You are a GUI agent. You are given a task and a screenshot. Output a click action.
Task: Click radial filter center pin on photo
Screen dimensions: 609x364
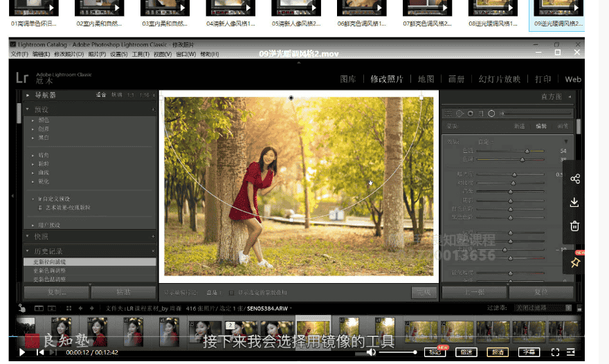[291, 98]
